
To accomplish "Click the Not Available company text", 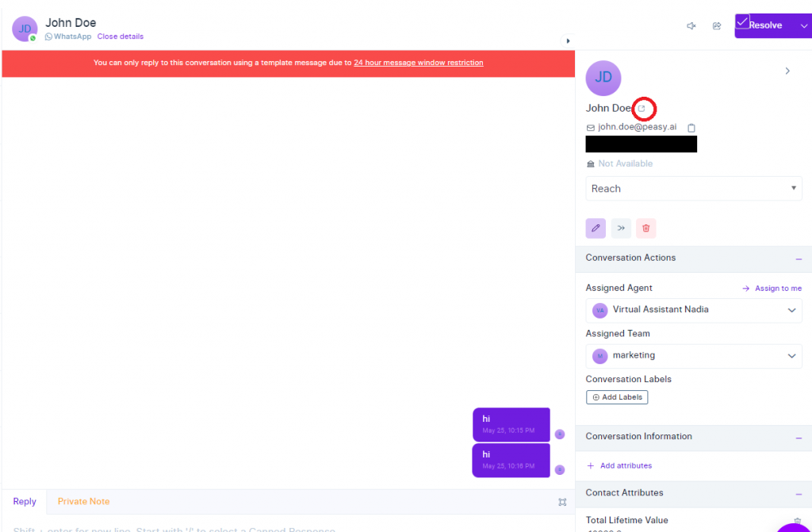I will tap(626, 163).
